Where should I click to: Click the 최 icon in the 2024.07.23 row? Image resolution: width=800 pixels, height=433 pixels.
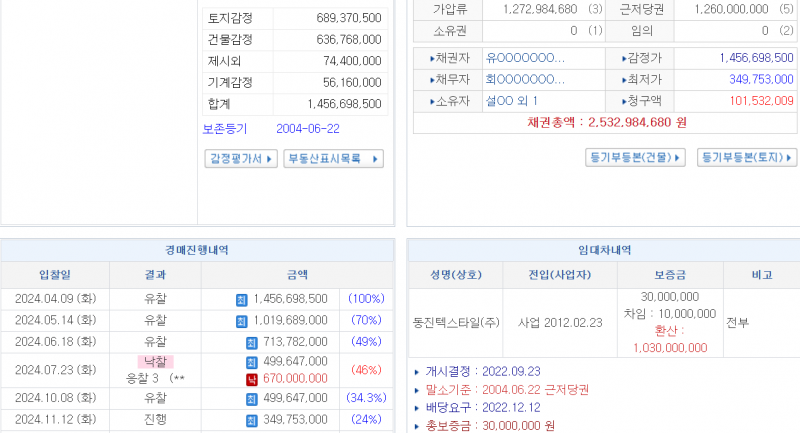252,361
